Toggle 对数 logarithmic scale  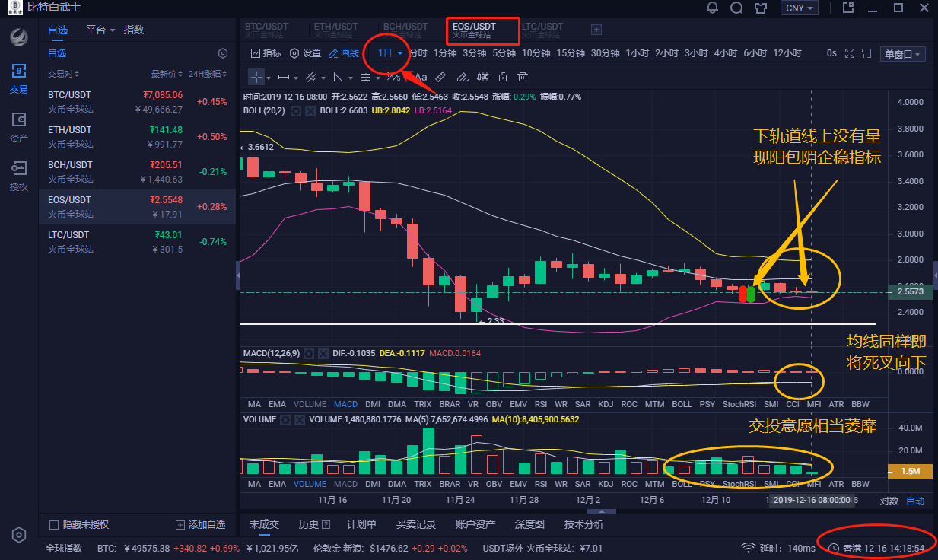pyautogui.click(x=889, y=501)
